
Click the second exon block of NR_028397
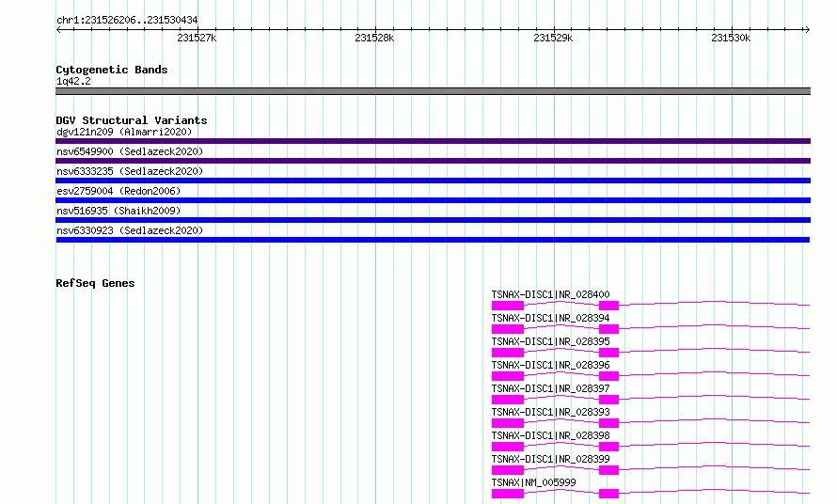click(608, 400)
